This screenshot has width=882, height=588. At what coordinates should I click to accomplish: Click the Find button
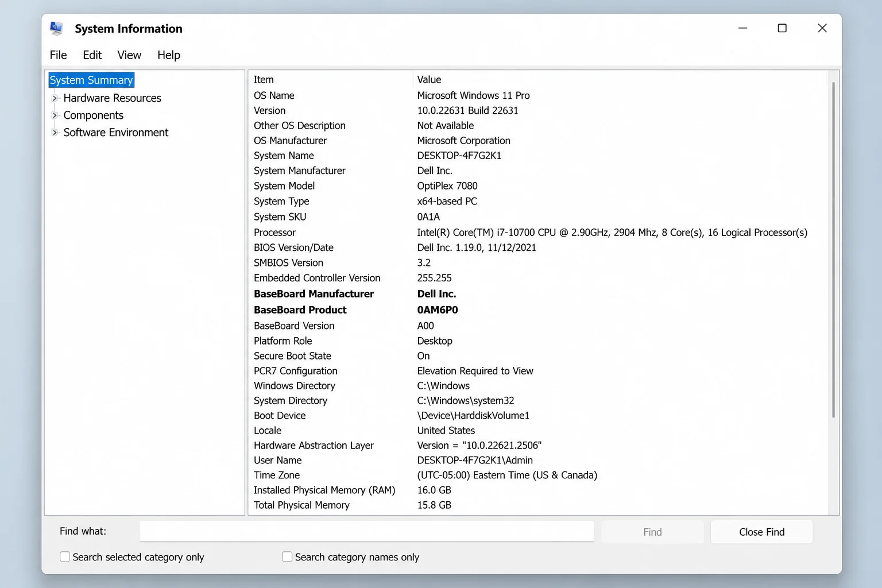pos(652,532)
